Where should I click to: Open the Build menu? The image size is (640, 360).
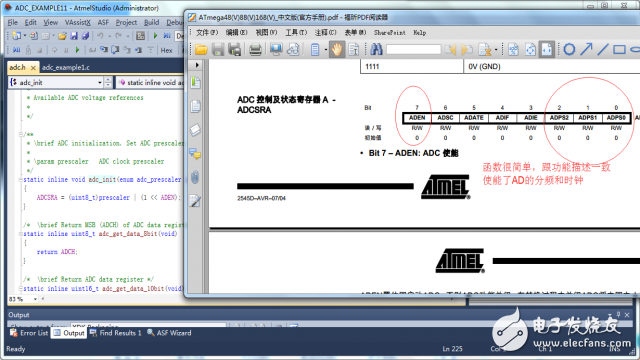[151, 22]
